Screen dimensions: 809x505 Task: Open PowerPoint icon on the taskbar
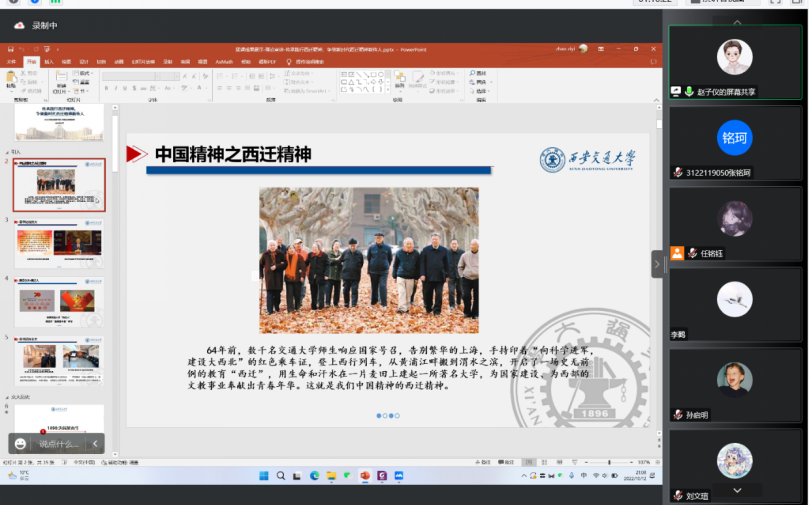364,476
